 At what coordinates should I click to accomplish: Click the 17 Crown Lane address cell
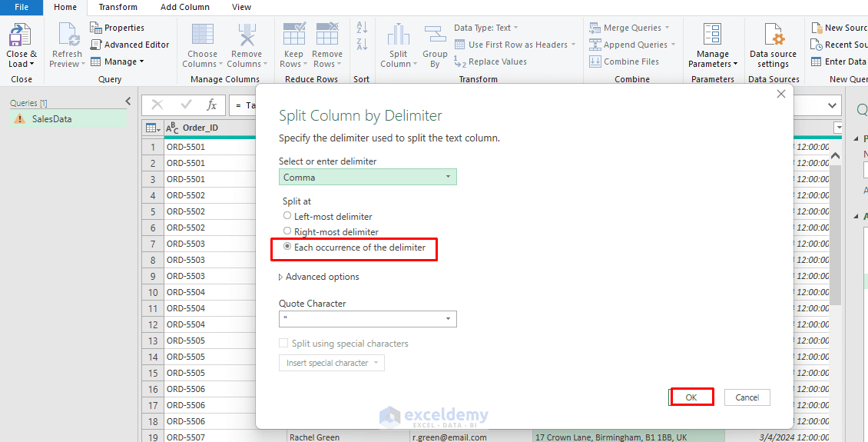click(x=628, y=437)
